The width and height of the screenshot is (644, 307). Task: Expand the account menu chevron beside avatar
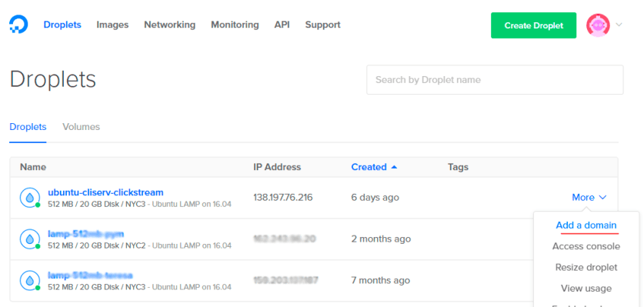tap(619, 25)
